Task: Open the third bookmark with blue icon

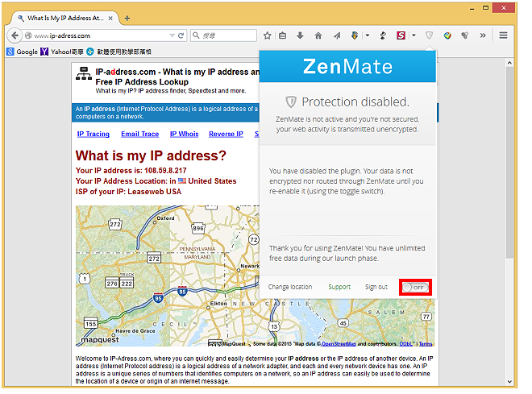Action: 119,52
